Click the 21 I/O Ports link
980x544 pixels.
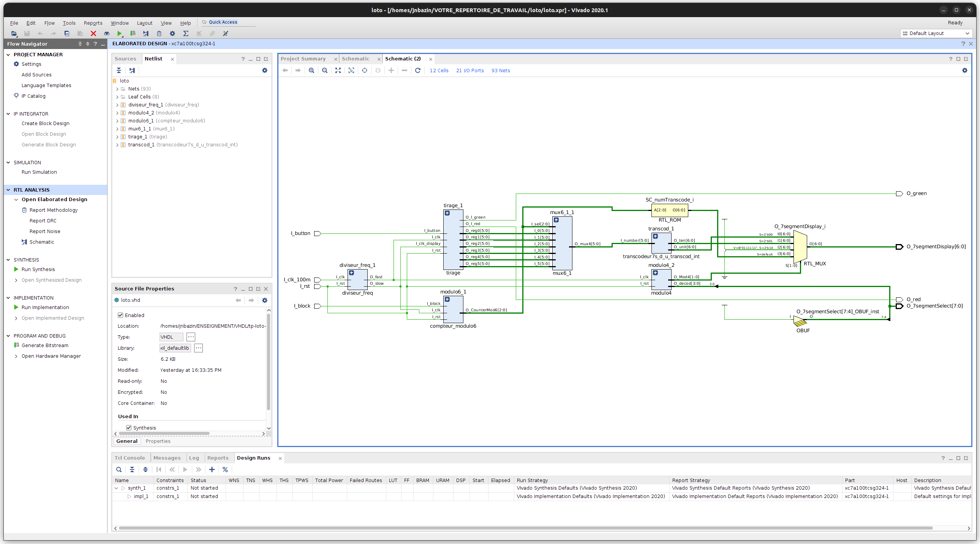(x=470, y=70)
